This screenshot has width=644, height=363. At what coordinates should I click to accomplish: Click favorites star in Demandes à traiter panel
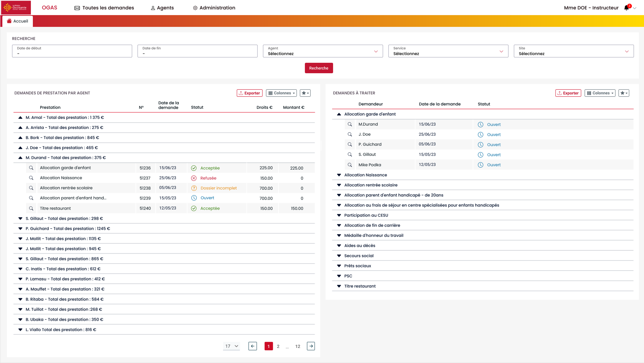(624, 93)
